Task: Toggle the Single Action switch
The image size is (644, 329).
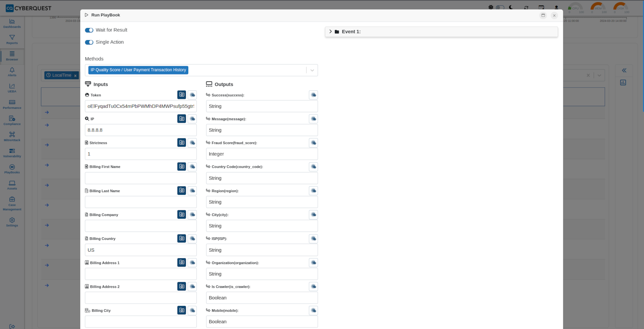Action: [89, 42]
